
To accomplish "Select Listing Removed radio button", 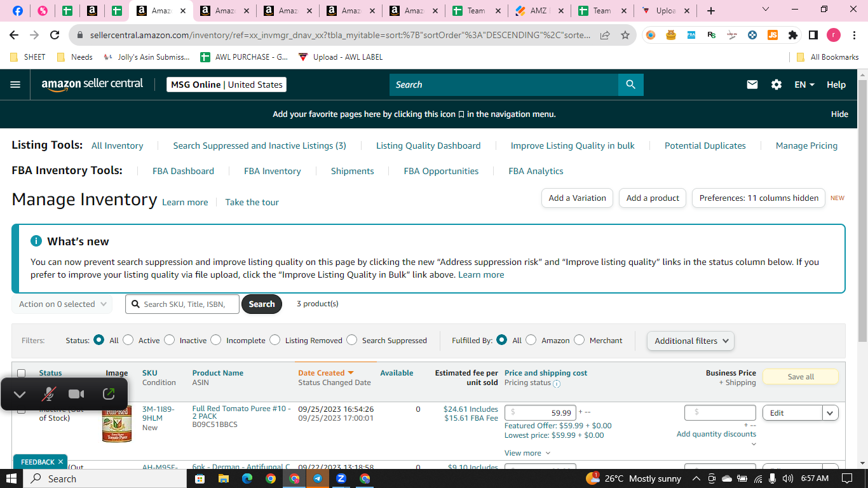I will click(x=275, y=340).
